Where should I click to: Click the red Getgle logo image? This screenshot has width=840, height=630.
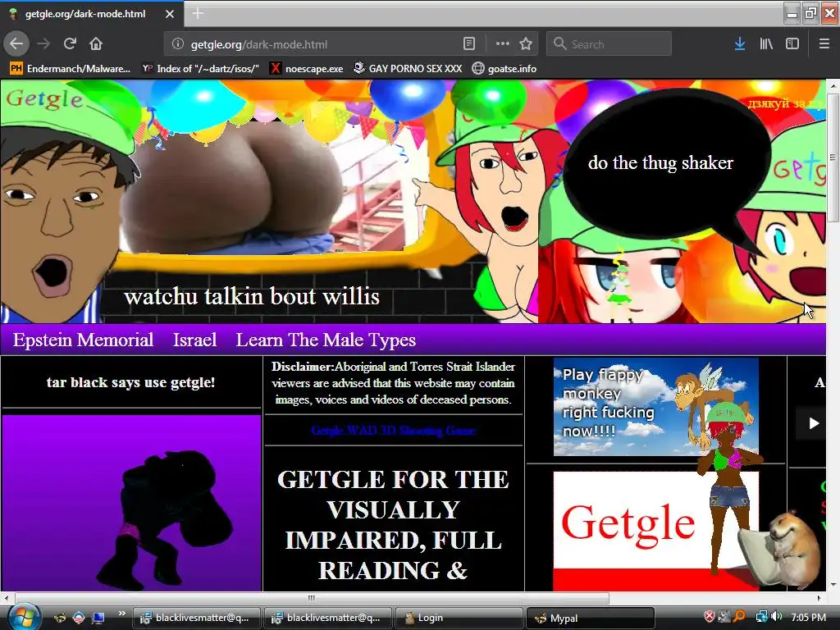click(655, 531)
